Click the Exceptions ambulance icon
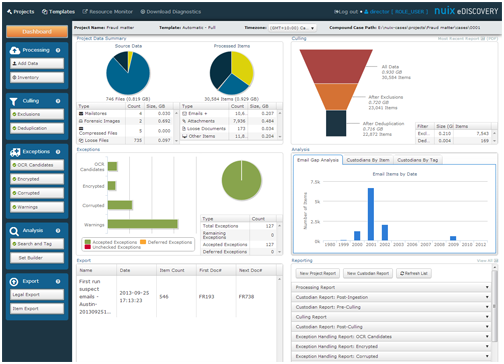 click(15, 152)
